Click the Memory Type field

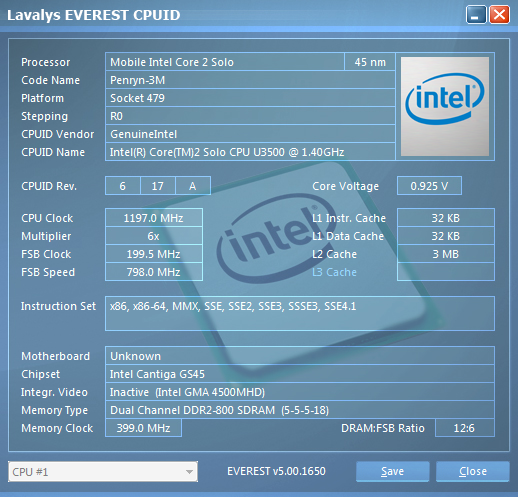point(300,410)
